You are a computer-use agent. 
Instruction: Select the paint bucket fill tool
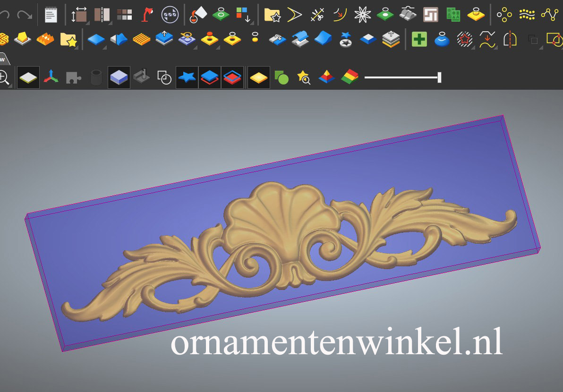(x=197, y=15)
